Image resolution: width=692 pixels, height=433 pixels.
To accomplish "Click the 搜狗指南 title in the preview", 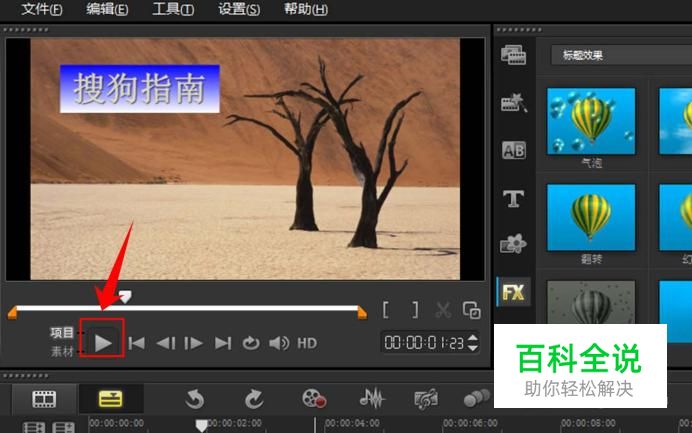I will click(x=139, y=89).
